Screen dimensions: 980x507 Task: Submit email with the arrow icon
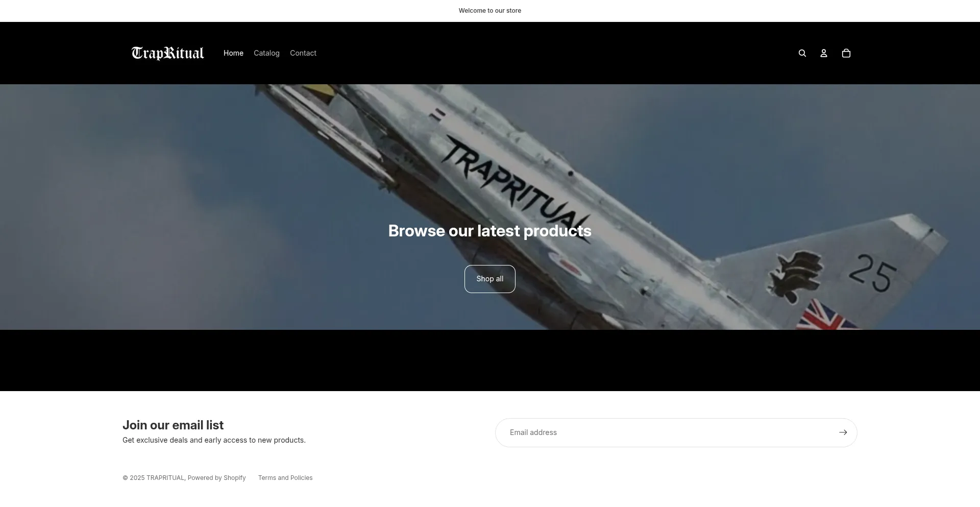[x=843, y=432]
